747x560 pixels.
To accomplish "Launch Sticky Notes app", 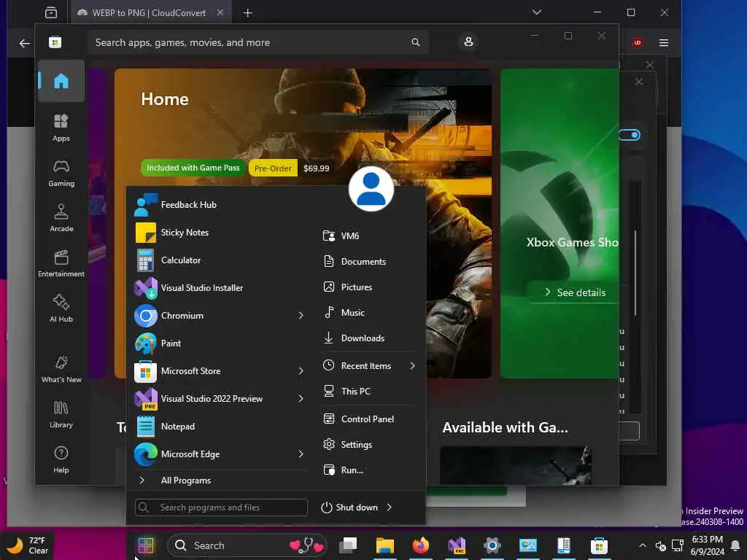I will click(x=220, y=233).
